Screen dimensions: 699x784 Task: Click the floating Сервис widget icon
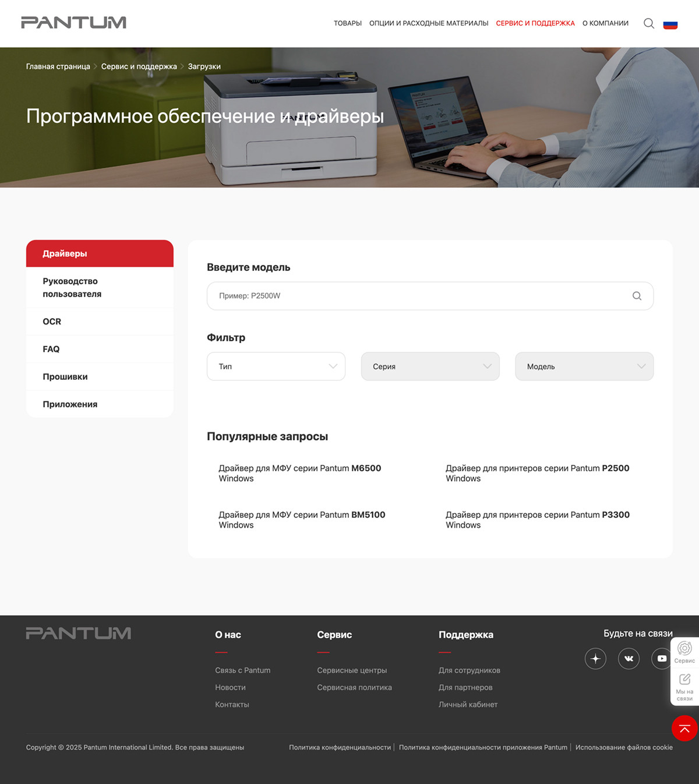click(684, 652)
